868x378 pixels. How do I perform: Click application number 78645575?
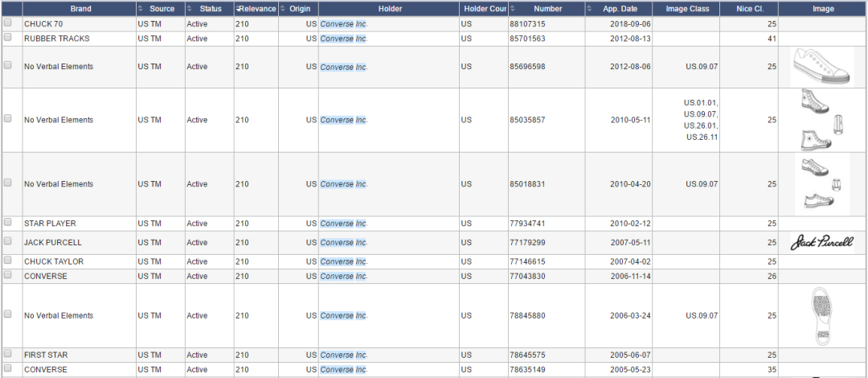click(x=527, y=355)
